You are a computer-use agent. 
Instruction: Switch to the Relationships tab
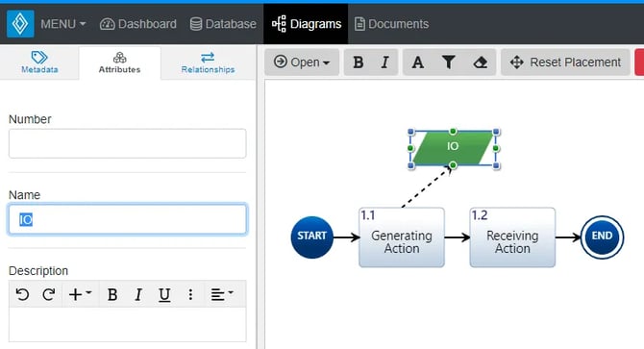(208, 62)
